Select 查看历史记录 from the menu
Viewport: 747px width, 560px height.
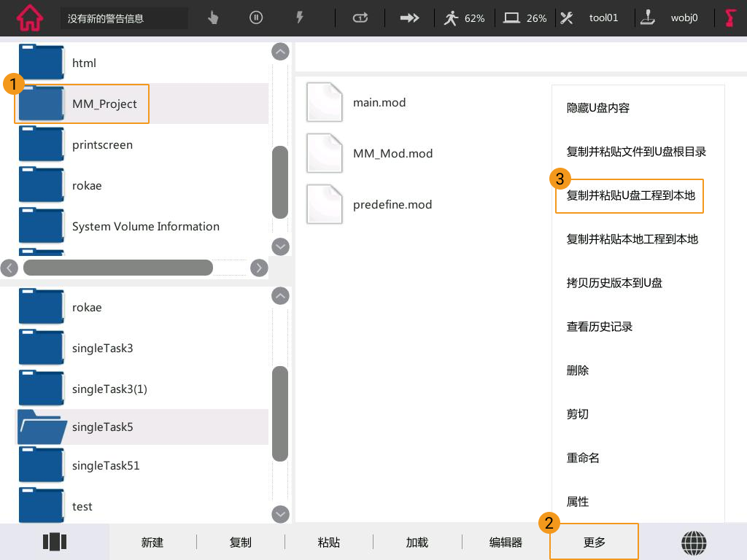(x=600, y=327)
